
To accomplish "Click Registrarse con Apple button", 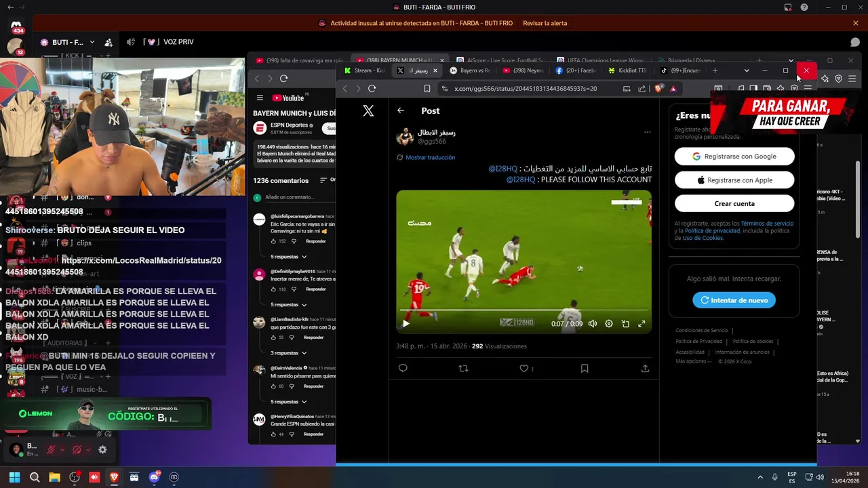I will point(734,180).
